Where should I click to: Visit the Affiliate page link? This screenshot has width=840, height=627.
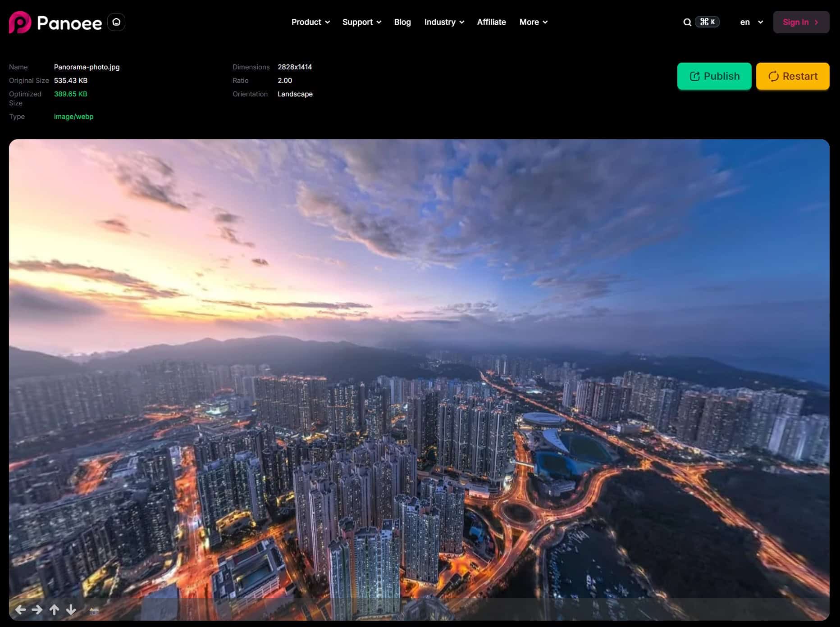coord(491,22)
